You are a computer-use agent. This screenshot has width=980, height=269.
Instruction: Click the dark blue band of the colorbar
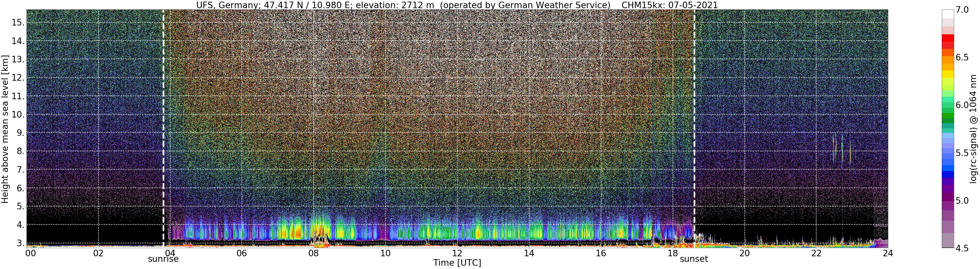[x=947, y=175]
